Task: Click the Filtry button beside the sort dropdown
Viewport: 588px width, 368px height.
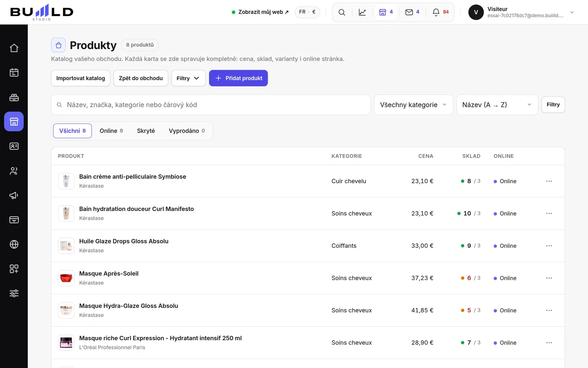Action: tap(553, 105)
